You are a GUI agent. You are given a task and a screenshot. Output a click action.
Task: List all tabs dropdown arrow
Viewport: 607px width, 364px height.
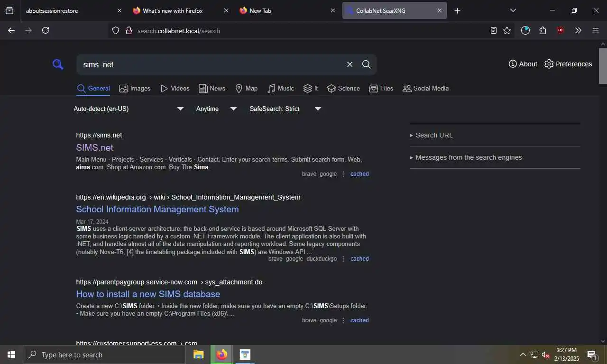(x=513, y=10)
